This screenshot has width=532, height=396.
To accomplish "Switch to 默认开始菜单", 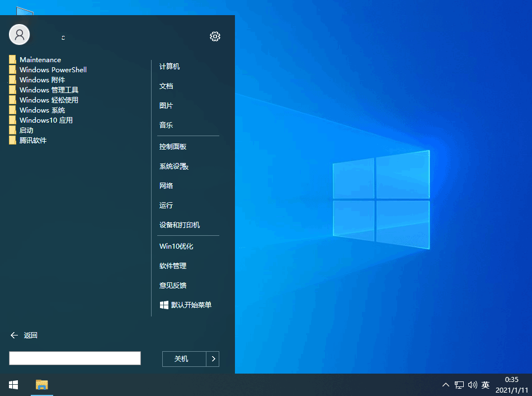I will pos(186,305).
